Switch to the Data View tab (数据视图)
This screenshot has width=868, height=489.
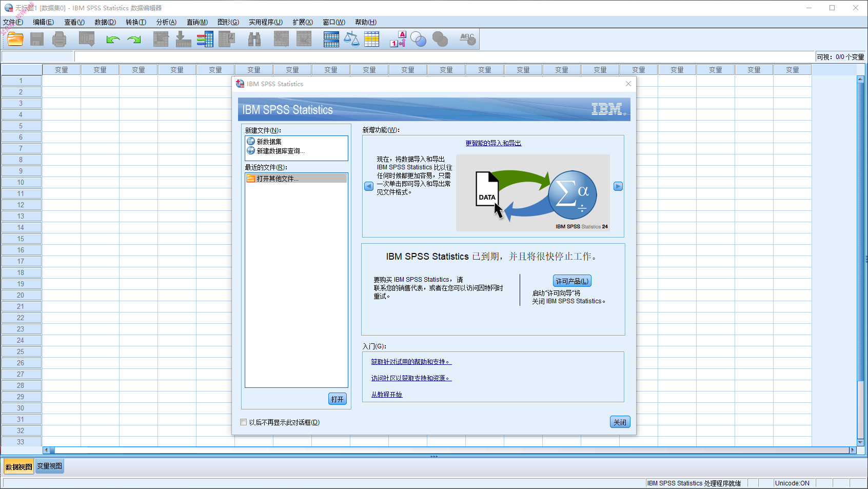click(19, 466)
